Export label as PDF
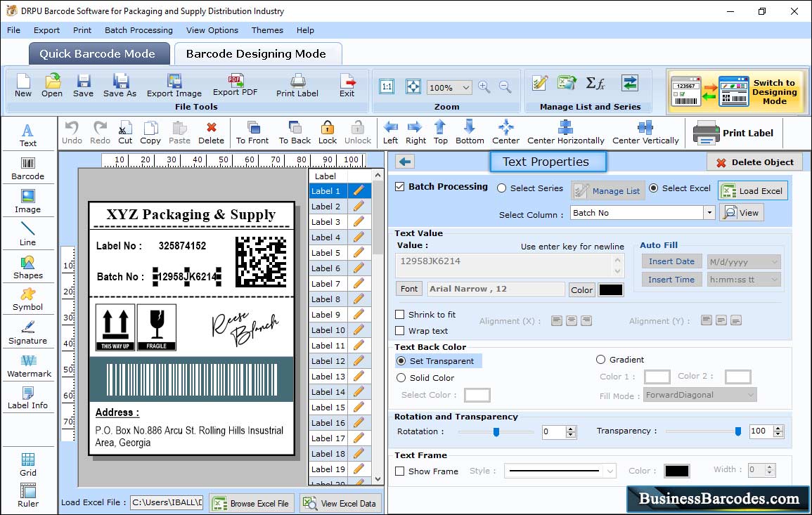This screenshot has height=515, width=812. pos(235,85)
